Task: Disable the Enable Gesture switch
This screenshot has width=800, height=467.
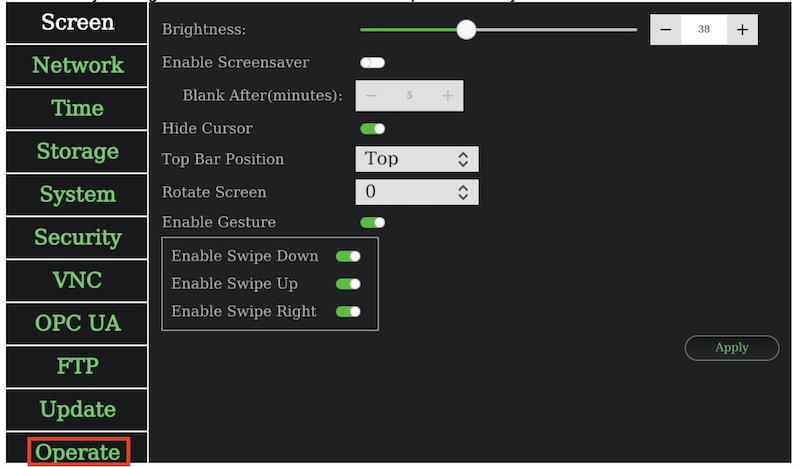Action: point(372,222)
